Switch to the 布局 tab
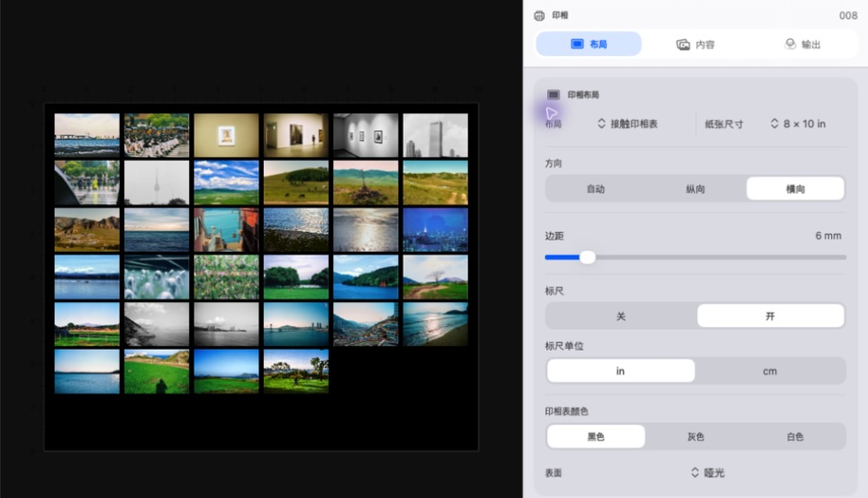This screenshot has height=498, width=868. tap(589, 45)
